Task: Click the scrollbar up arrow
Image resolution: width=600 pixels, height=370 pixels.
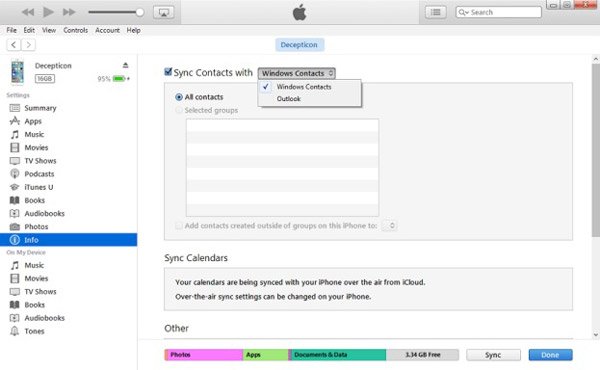Action: [x=595, y=59]
